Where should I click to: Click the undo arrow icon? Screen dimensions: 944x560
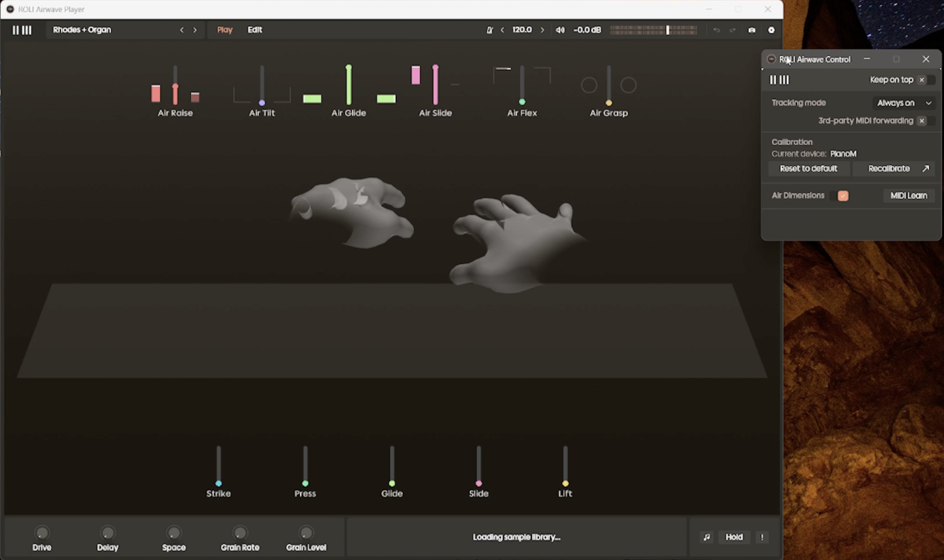(x=716, y=30)
